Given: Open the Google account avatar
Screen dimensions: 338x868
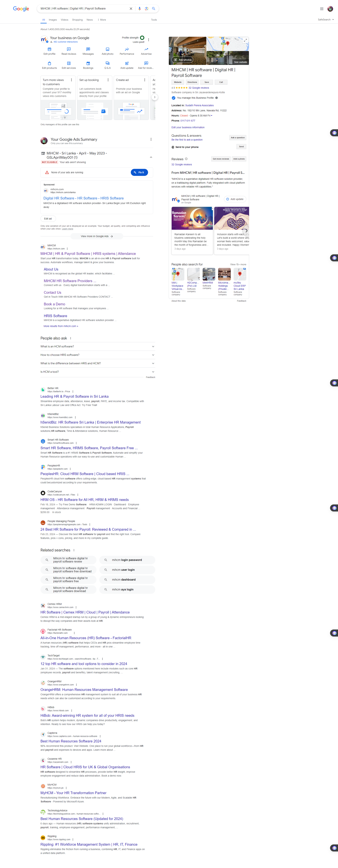Looking at the screenshot, I should click(x=330, y=9).
